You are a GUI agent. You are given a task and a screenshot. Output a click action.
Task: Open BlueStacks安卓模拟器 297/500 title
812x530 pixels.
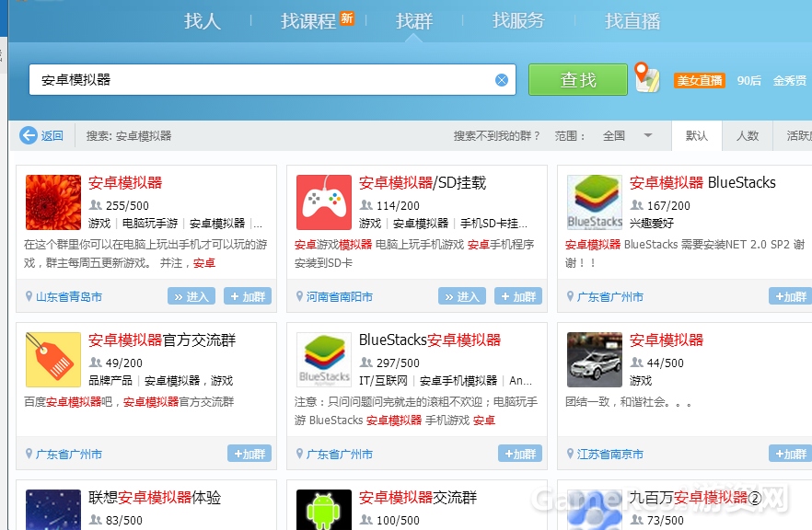430,340
